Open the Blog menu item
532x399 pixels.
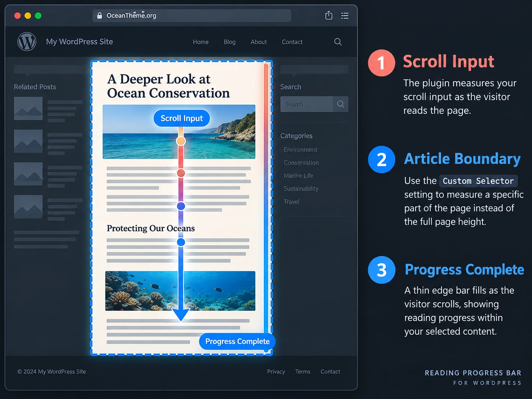click(x=230, y=42)
